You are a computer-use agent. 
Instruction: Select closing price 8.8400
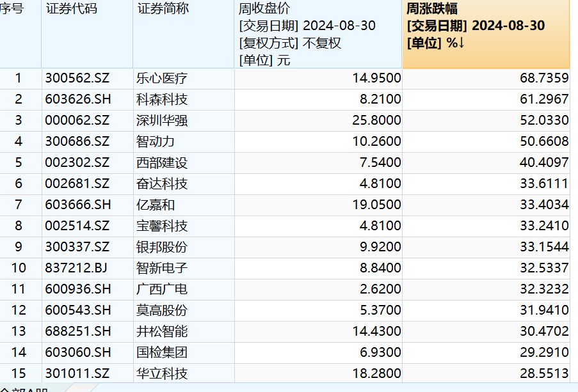[x=380, y=268]
